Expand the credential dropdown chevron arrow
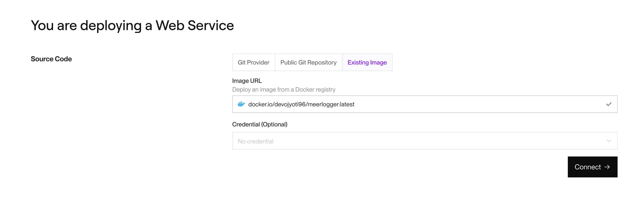Screen dimensions: 644x204 608,141
